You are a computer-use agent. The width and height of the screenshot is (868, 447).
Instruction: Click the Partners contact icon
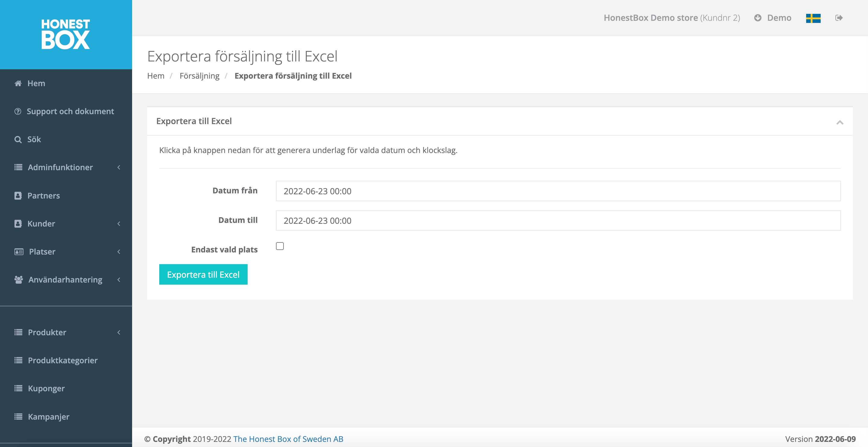[x=18, y=195]
